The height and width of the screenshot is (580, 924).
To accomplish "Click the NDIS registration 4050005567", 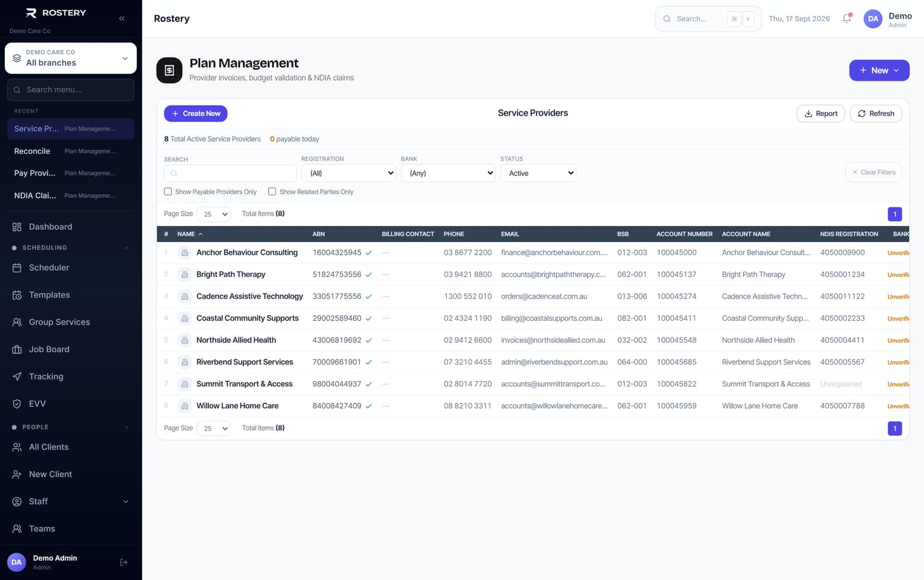I will pos(842,362).
